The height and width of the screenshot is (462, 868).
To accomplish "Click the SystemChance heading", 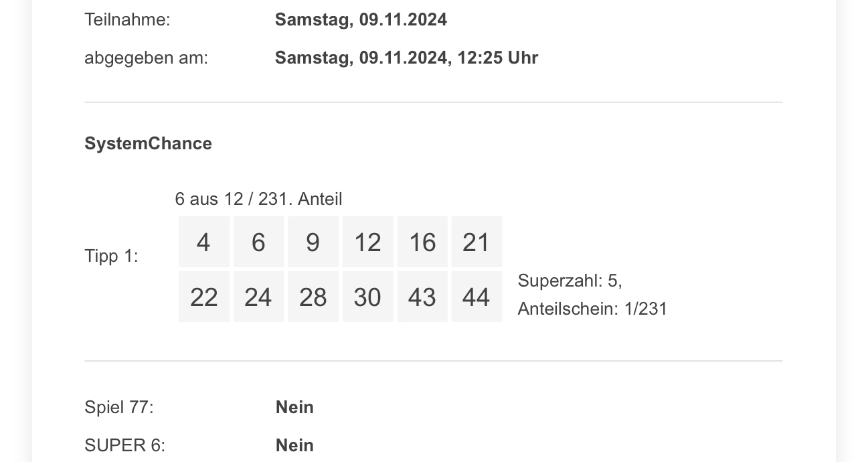I will (x=148, y=144).
